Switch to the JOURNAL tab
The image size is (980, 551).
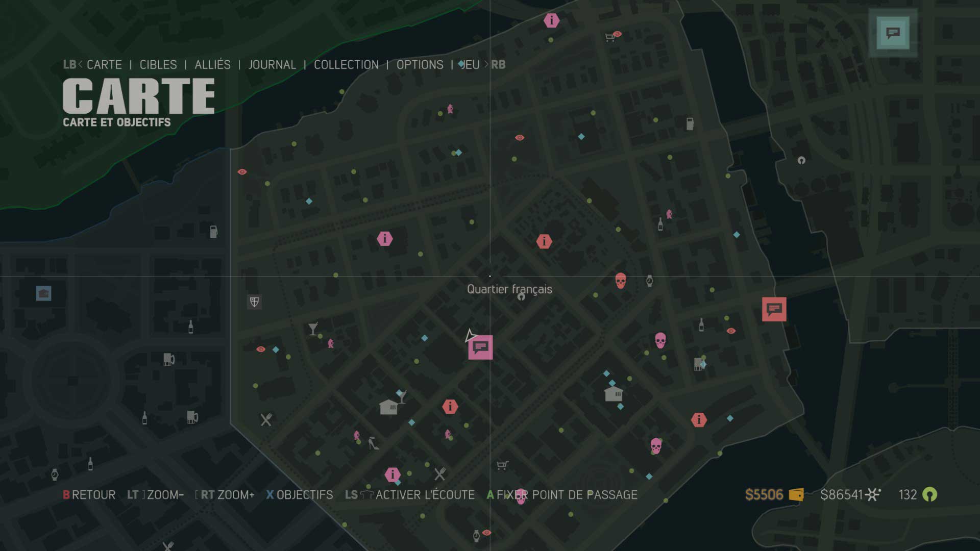coord(272,65)
